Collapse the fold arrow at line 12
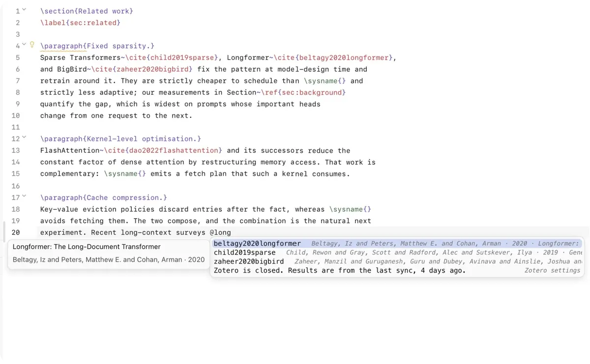590x364 pixels. [x=24, y=139]
